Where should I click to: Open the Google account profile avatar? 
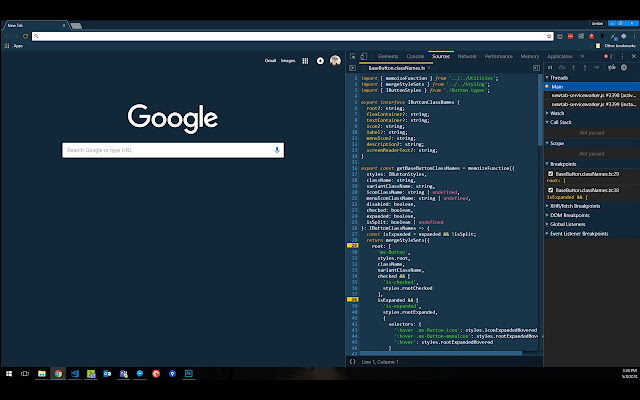pos(335,61)
